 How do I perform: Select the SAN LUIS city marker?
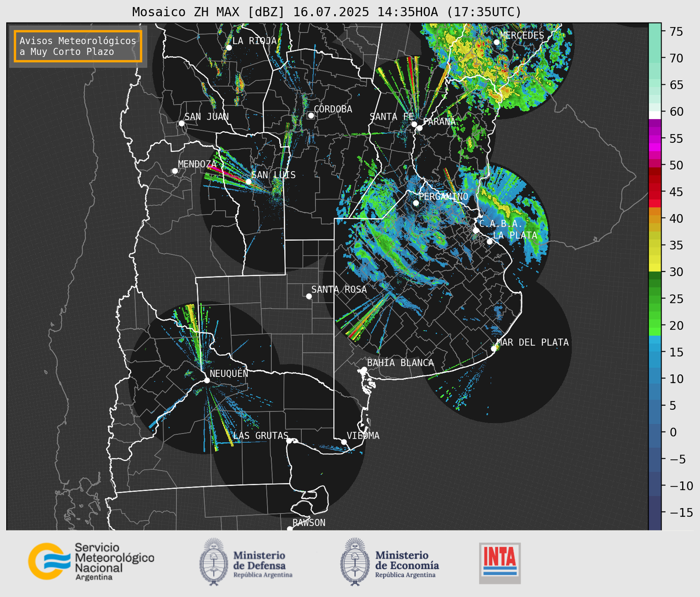coord(249,182)
